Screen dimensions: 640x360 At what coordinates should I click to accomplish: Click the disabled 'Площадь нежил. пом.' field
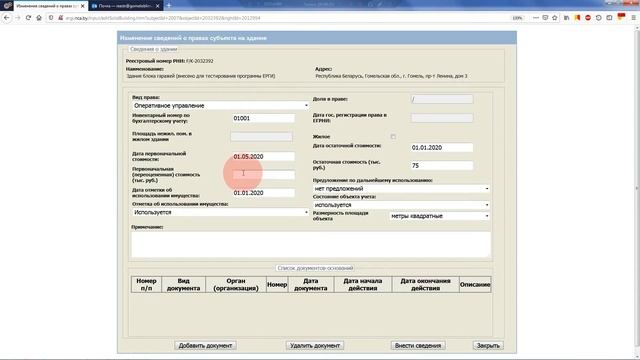click(x=262, y=136)
